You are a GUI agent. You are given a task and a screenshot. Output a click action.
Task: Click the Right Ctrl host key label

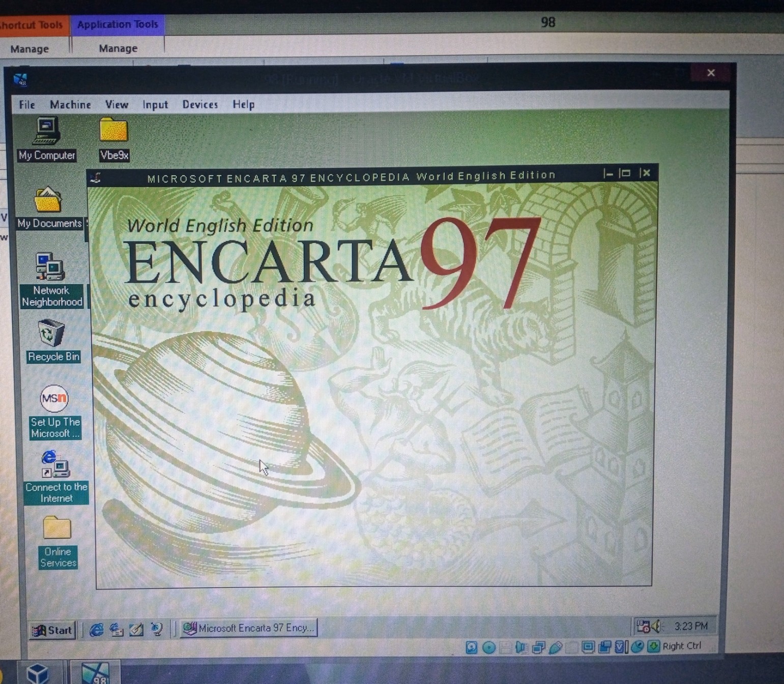coord(682,646)
